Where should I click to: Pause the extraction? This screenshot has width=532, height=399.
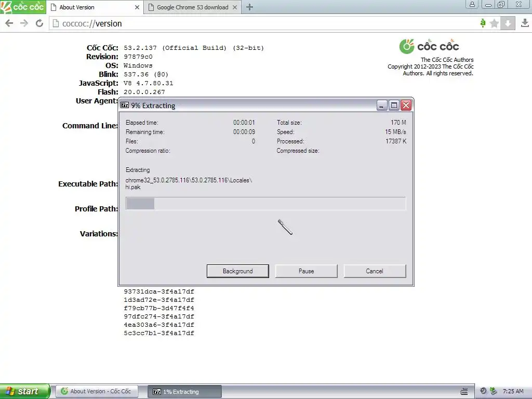tap(307, 271)
